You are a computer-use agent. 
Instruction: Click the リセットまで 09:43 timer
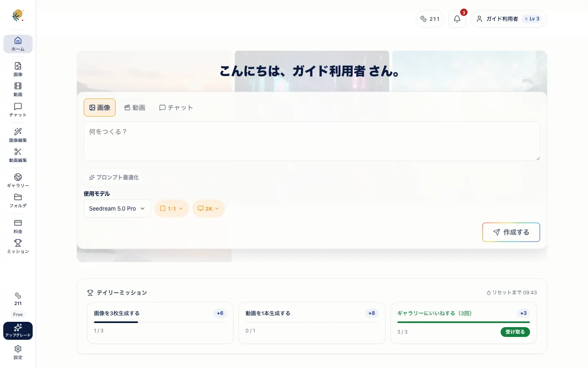tap(512, 293)
